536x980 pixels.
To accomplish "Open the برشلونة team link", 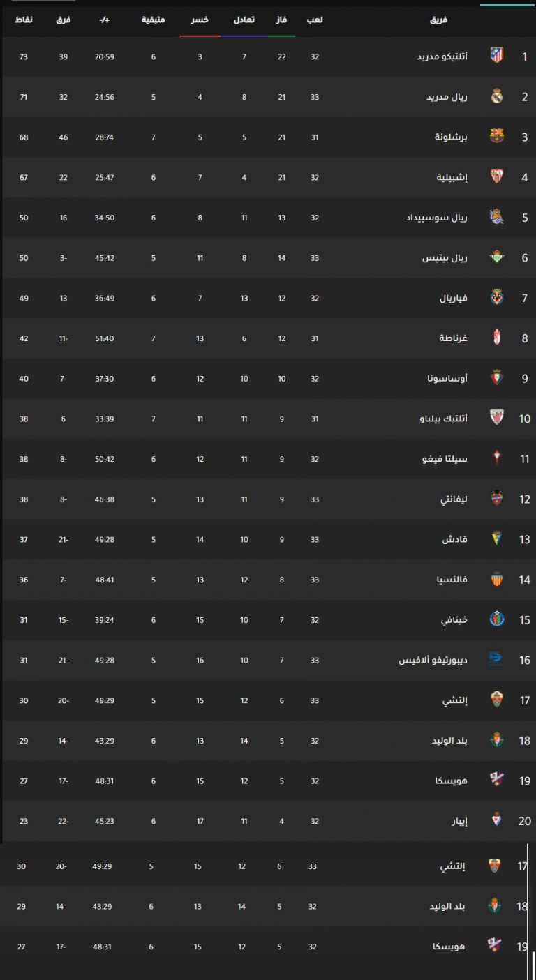I will click(x=451, y=137).
